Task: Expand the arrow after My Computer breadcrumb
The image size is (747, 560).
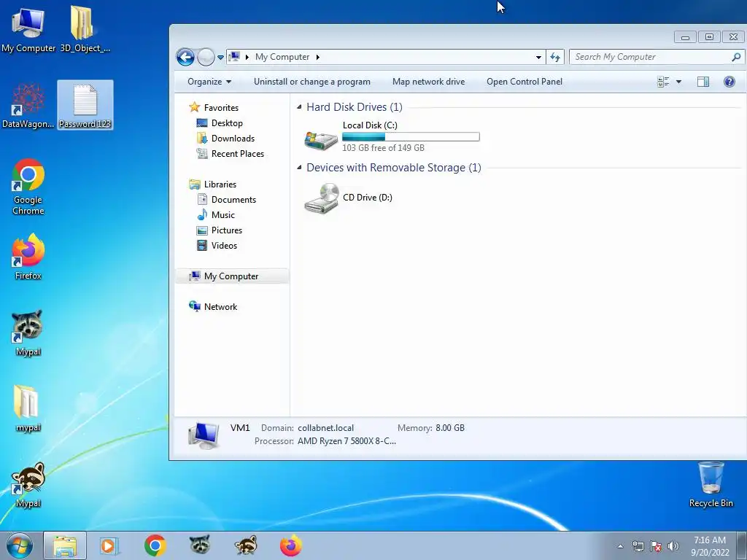Action: coord(318,57)
